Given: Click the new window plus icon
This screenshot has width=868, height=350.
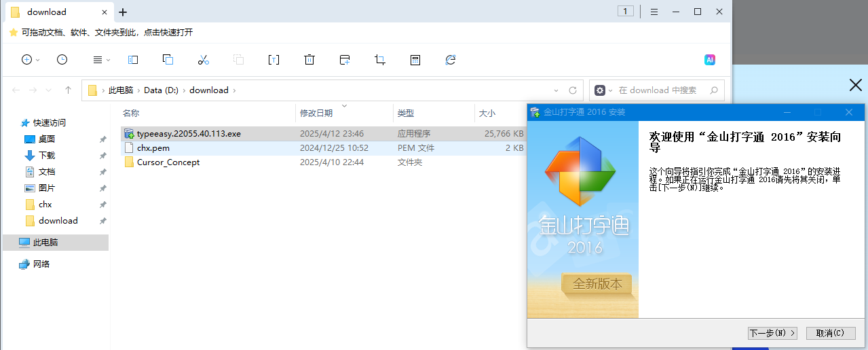Looking at the screenshot, I should click(345, 60).
